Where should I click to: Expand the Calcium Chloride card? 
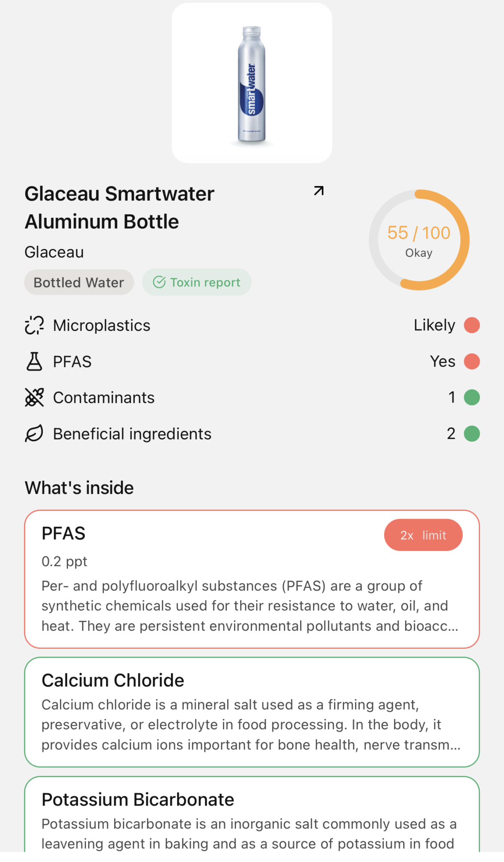[252, 712]
